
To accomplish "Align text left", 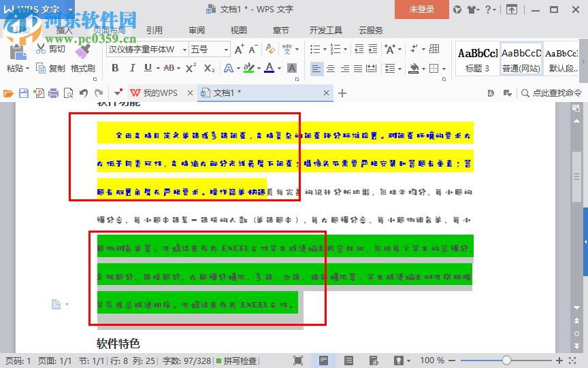I will click(316, 69).
